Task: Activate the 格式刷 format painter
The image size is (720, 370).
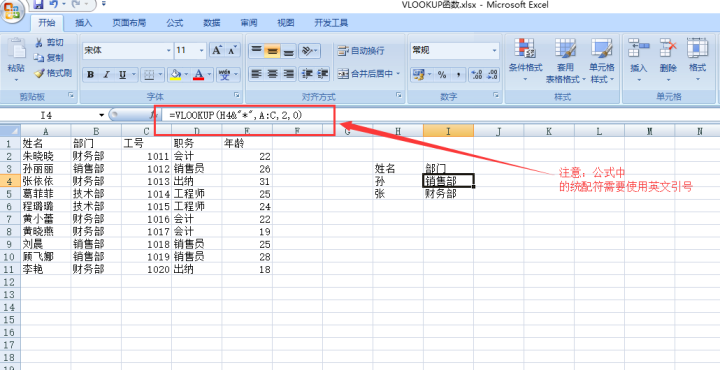Action: (53, 73)
